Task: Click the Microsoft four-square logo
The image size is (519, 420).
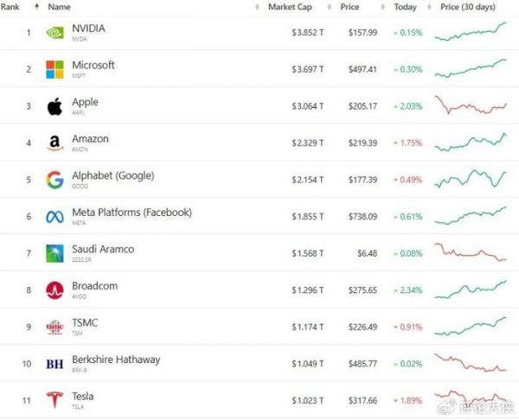Action: (x=54, y=69)
